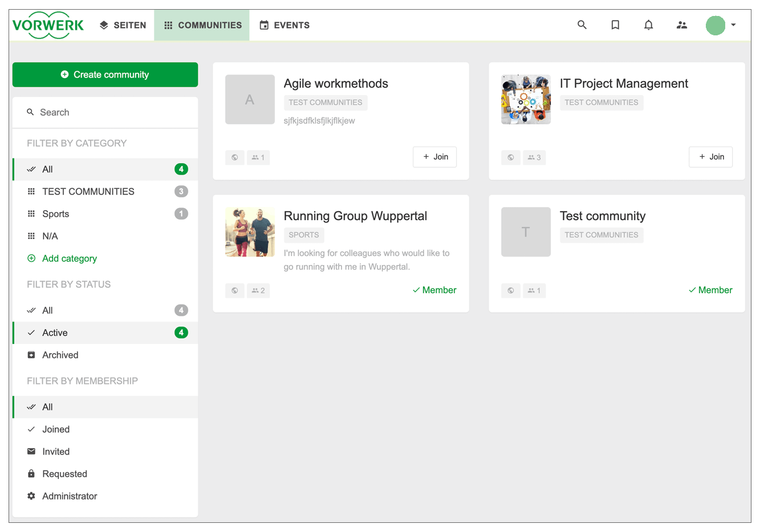Filter by Archived status

tap(60, 355)
